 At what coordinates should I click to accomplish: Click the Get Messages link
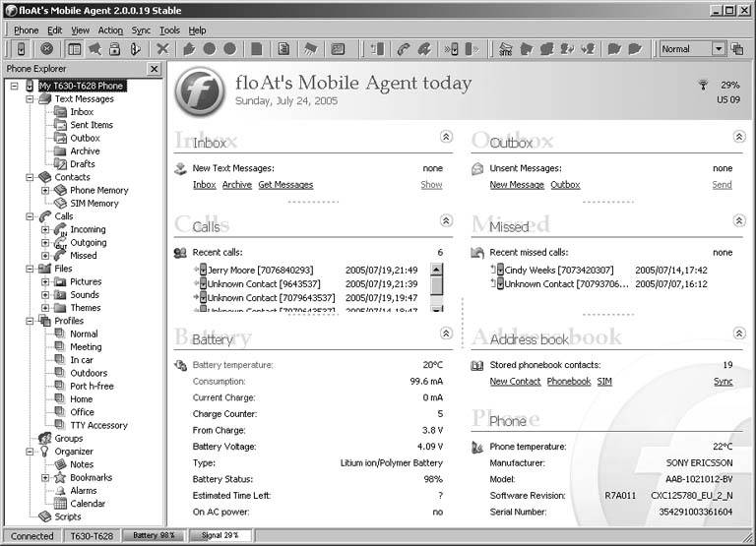tap(285, 185)
